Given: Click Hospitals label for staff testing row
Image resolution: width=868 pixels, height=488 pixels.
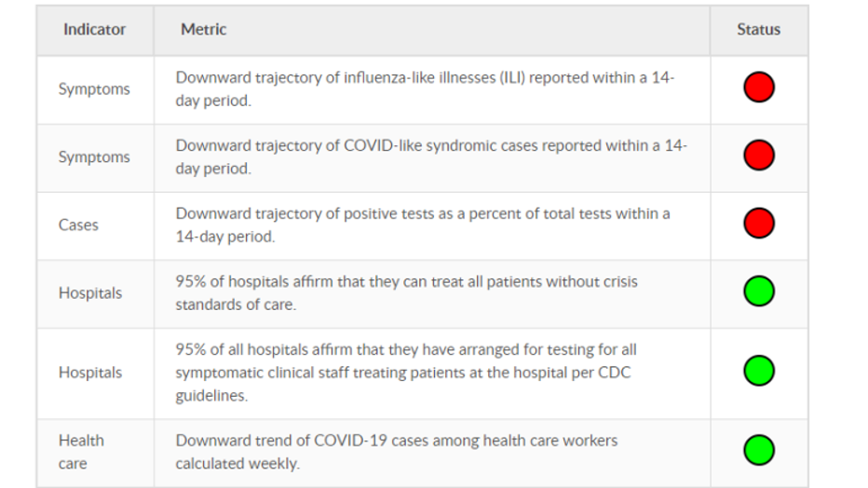Looking at the screenshot, I should pyautogui.click(x=90, y=373).
